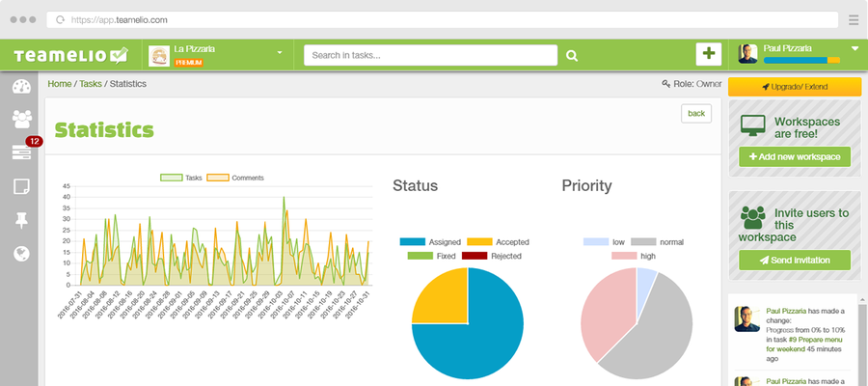This screenshot has width=868, height=386.
Task: Expand the La Pizzaria workspace dropdown
Action: (x=280, y=53)
